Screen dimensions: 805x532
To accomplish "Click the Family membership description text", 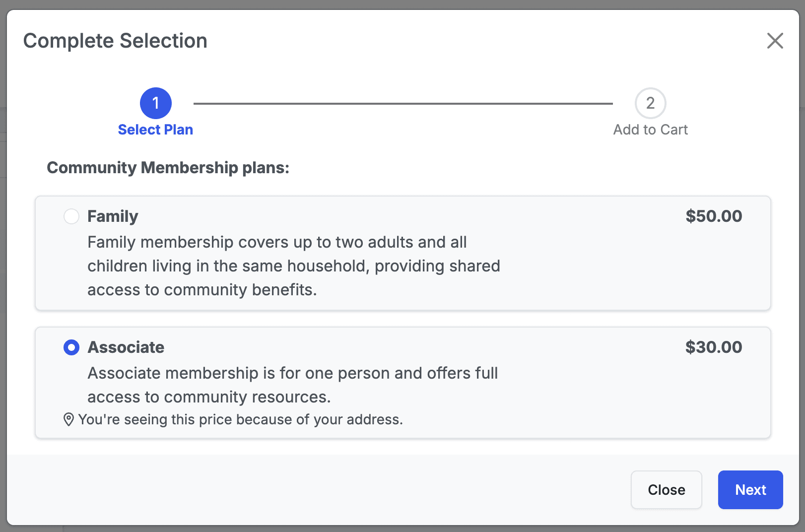I will click(293, 266).
